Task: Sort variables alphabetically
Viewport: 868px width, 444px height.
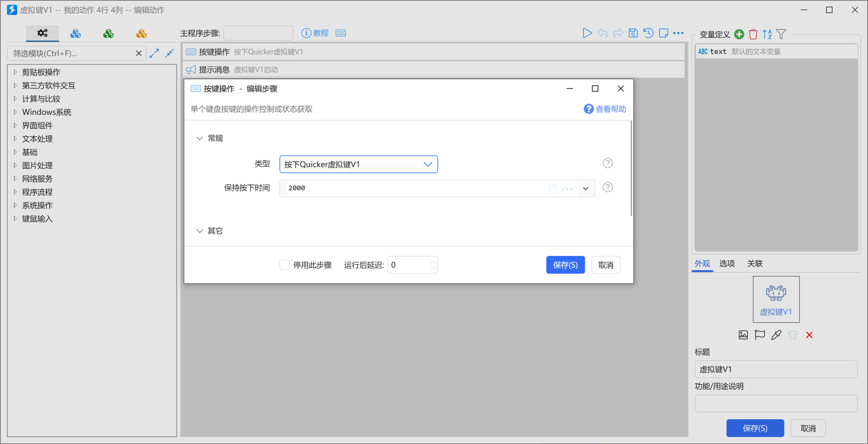Action: tap(767, 34)
